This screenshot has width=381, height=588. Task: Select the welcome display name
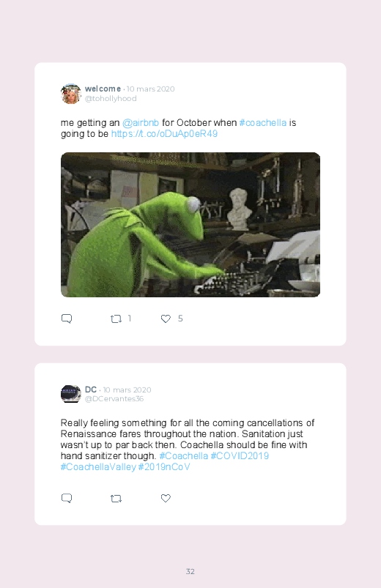[103, 89]
